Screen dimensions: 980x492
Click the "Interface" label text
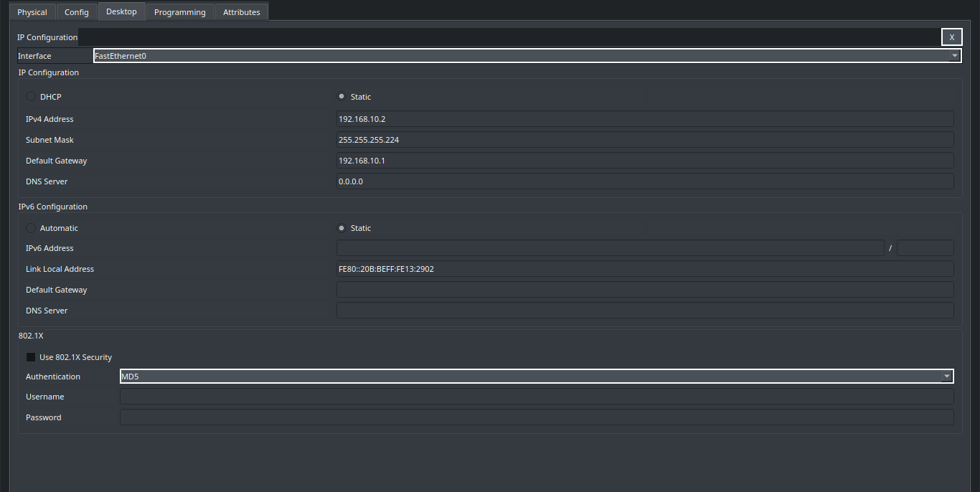[x=34, y=56]
